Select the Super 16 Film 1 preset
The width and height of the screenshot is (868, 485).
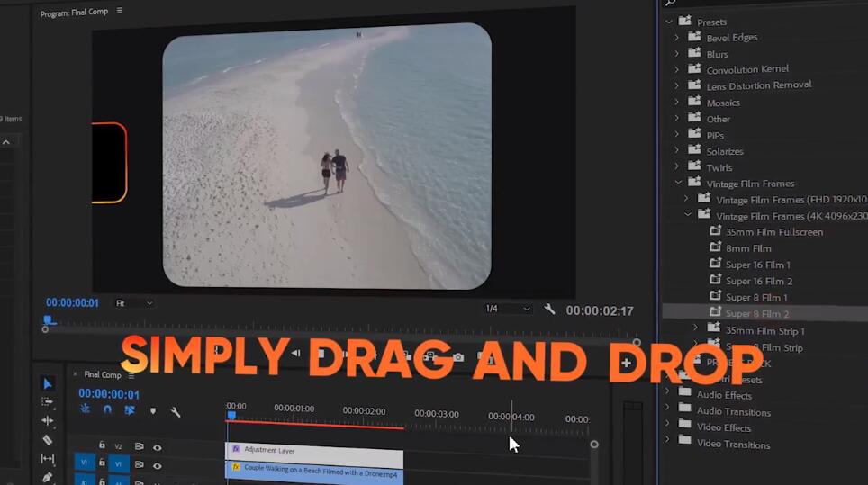[758, 265]
